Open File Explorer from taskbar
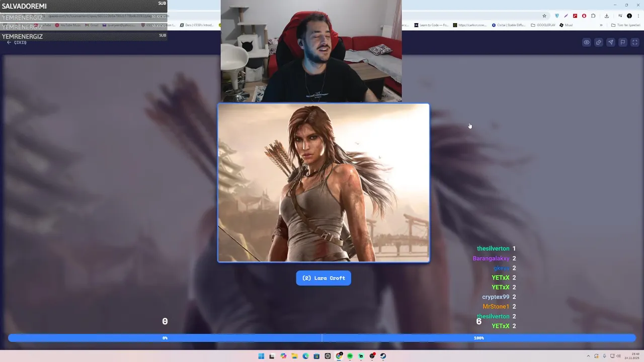The image size is (644, 362). point(294,356)
